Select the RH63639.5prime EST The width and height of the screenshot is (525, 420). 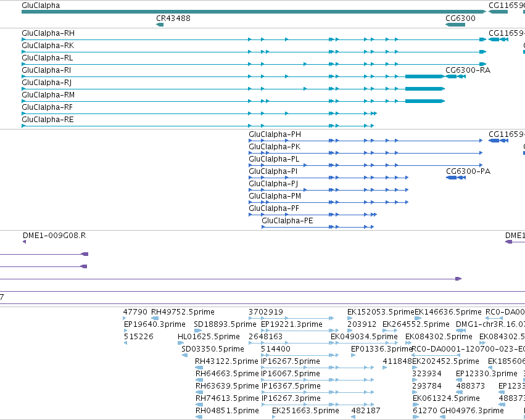click(x=227, y=387)
